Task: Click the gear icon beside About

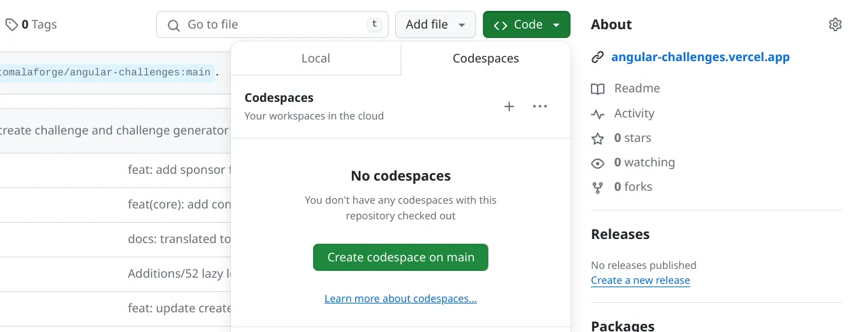Action: 835,24
